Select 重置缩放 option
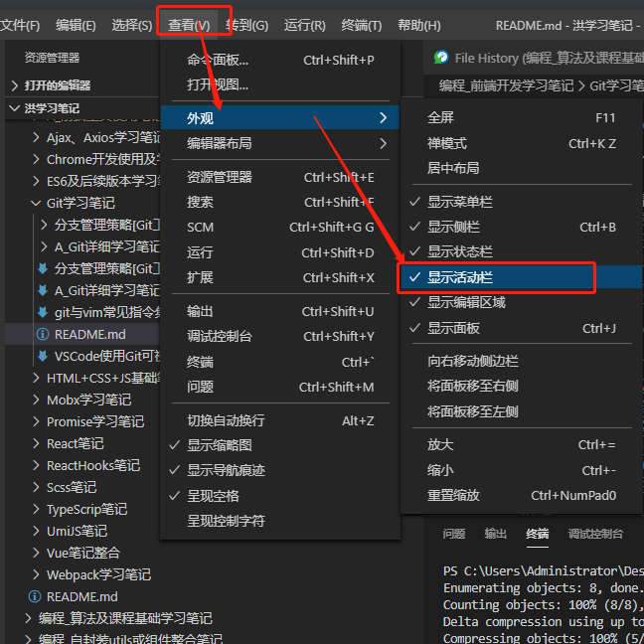 (522, 495)
